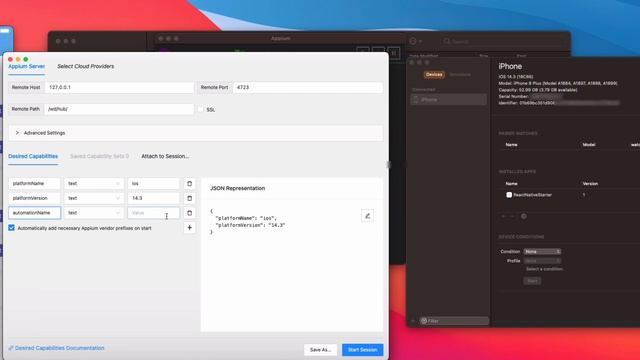This screenshot has height=360, width=640.
Task: Click the Save As button
Action: [320, 350]
